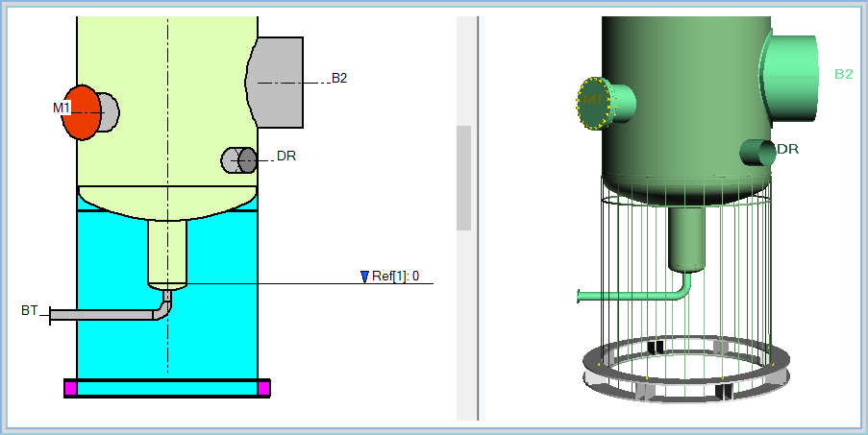Screen dimensions: 868x435
Task: Click the M1 label in 2D view
Action: (x=62, y=109)
